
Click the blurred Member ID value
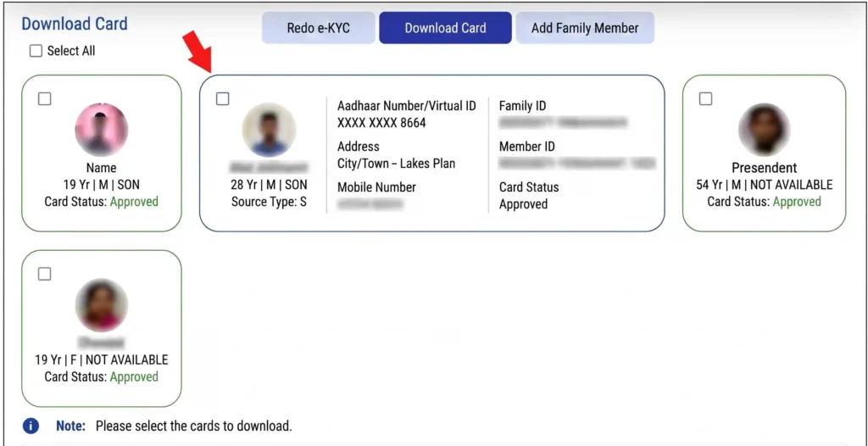pyautogui.click(x=576, y=164)
